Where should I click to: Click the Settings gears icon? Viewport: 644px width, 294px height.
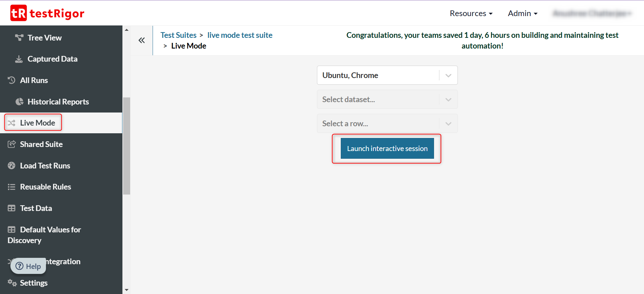(x=12, y=283)
